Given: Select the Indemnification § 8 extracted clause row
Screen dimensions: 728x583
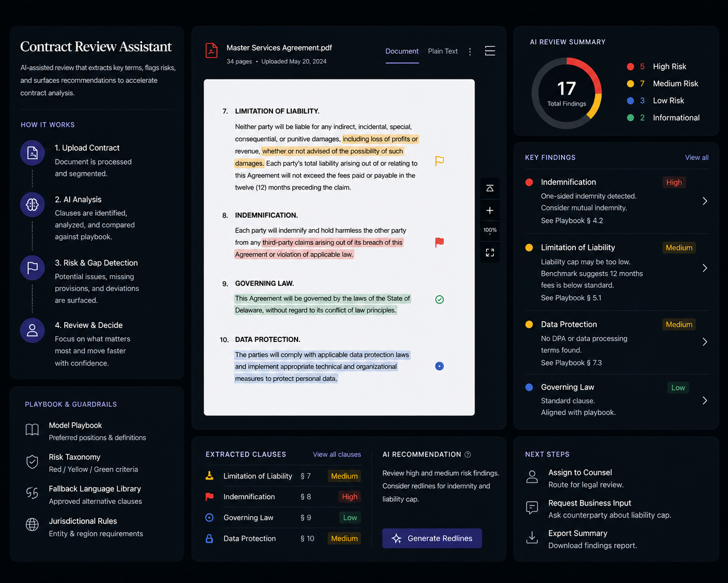Looking at the screenshot, I should coord(283,497).
